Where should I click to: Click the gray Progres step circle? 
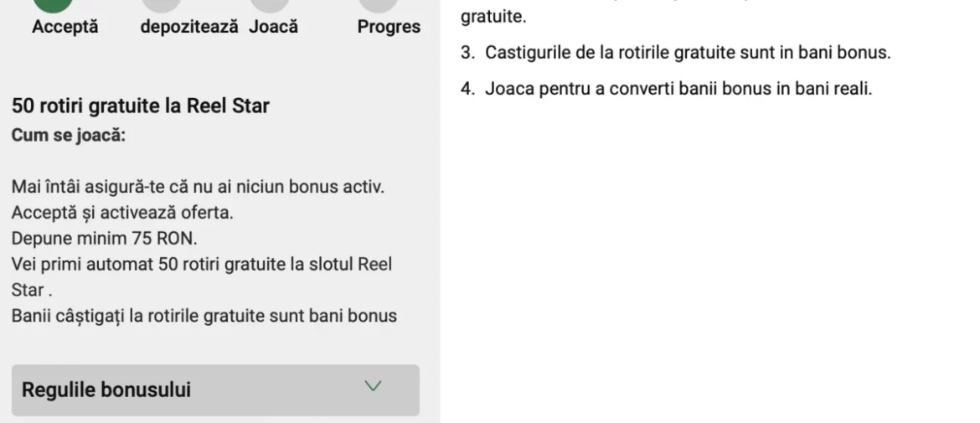[x=378, y=5]
